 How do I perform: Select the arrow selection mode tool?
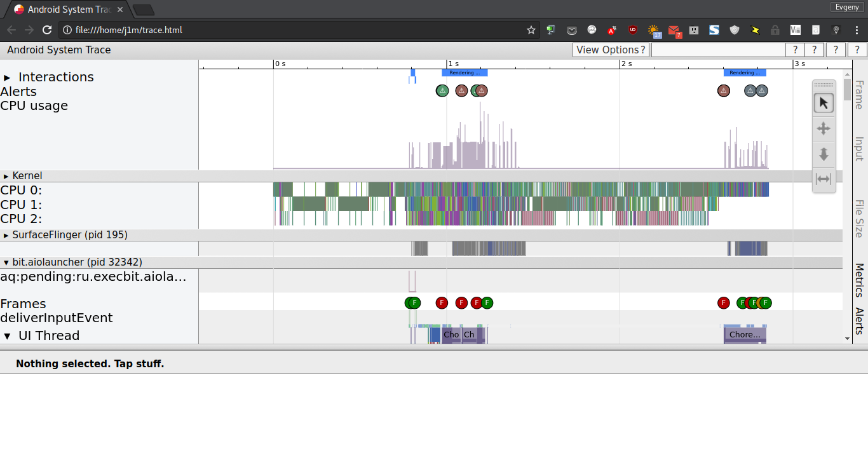(824, 103)
